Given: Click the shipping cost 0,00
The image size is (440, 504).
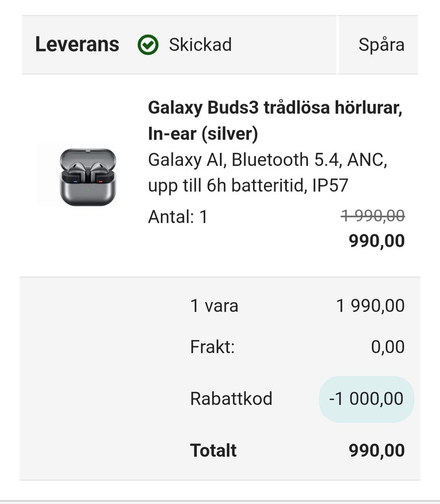Looking at the screenshot, I should click(388, 347).
